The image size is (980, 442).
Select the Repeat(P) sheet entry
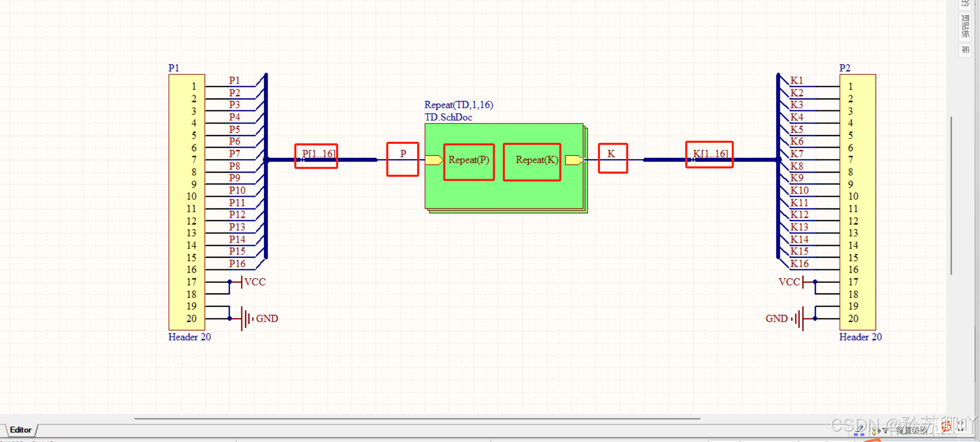point(469,160)
